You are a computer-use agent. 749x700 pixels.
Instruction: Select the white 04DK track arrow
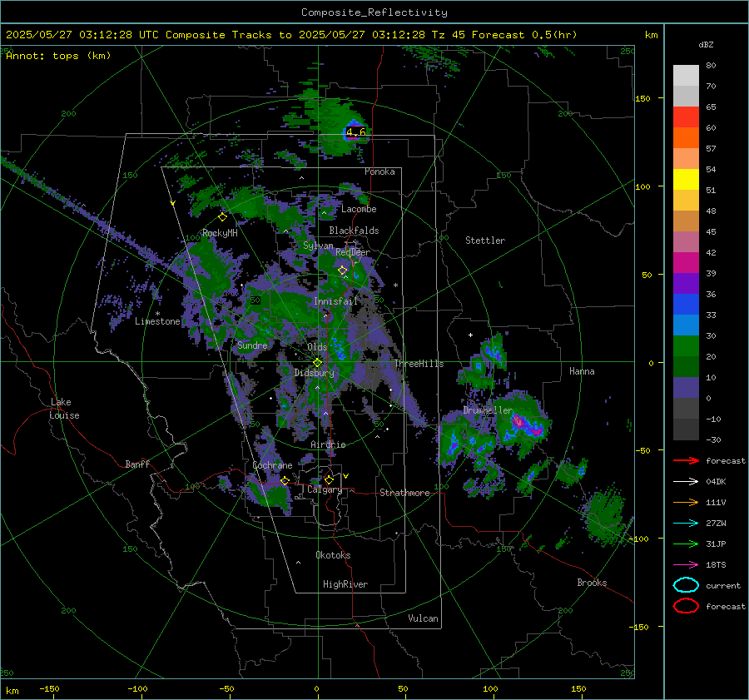[686, 481]
